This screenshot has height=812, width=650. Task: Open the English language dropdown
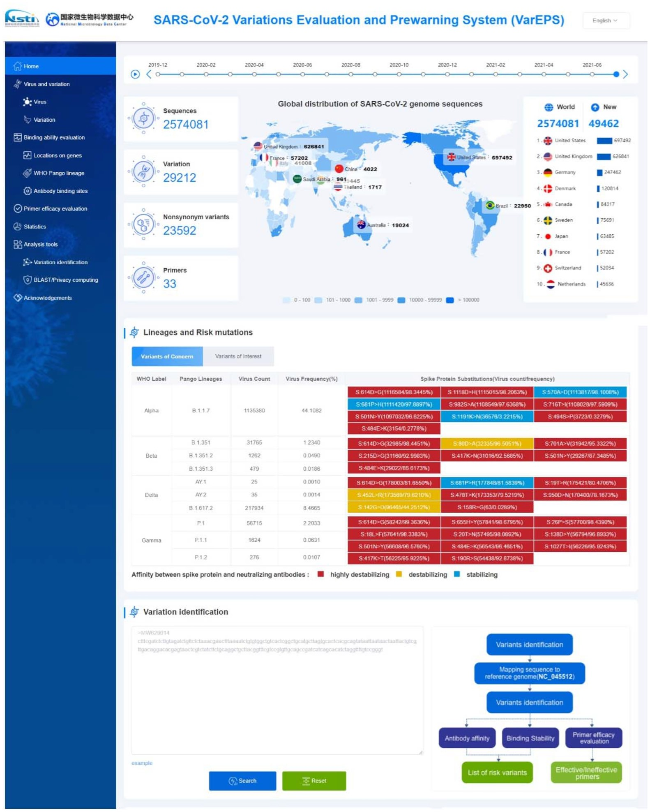tap(606, 21)
